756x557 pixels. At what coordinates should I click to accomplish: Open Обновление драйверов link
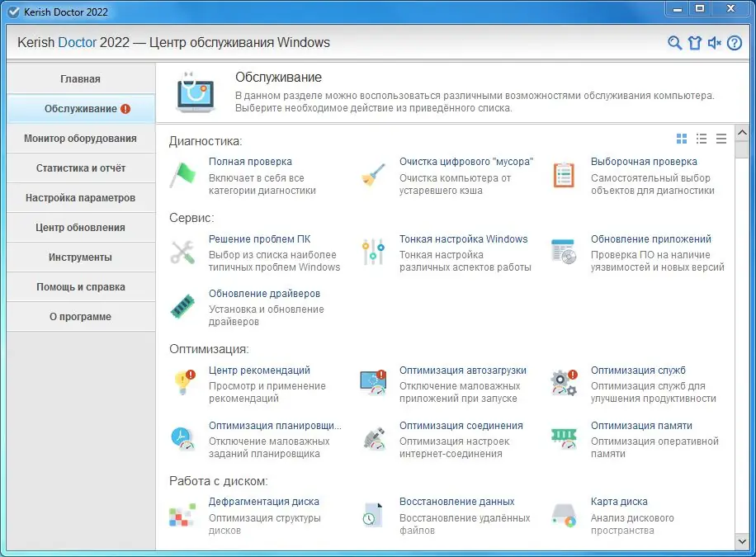264,293
